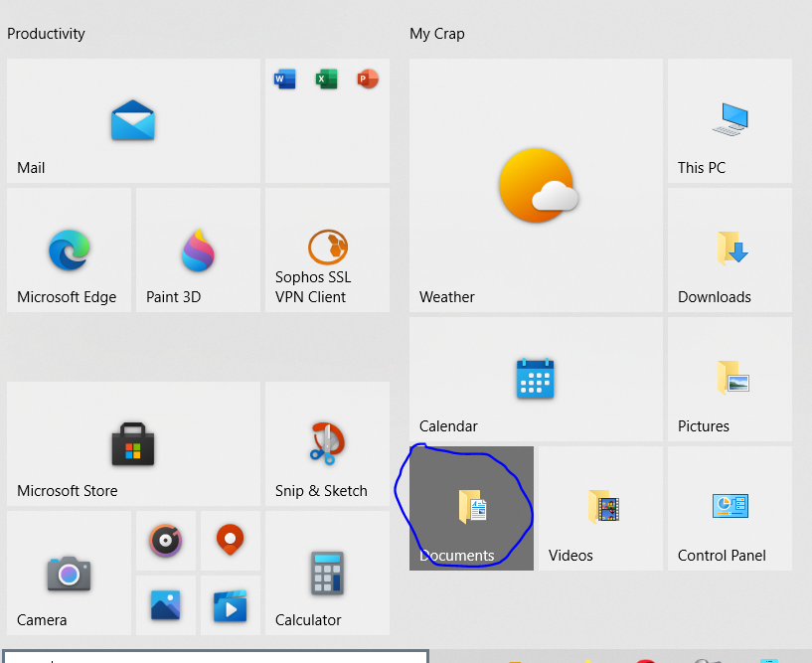Open This PC tile
Image resolution: width=812 pixels, height=663 pixels.
(730, 120)
